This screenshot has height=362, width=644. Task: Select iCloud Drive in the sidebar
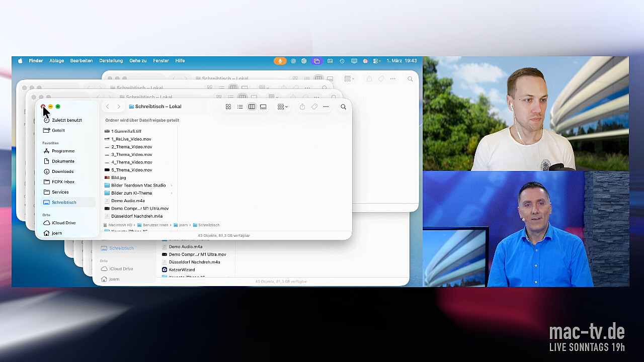[x=63, y=223]
